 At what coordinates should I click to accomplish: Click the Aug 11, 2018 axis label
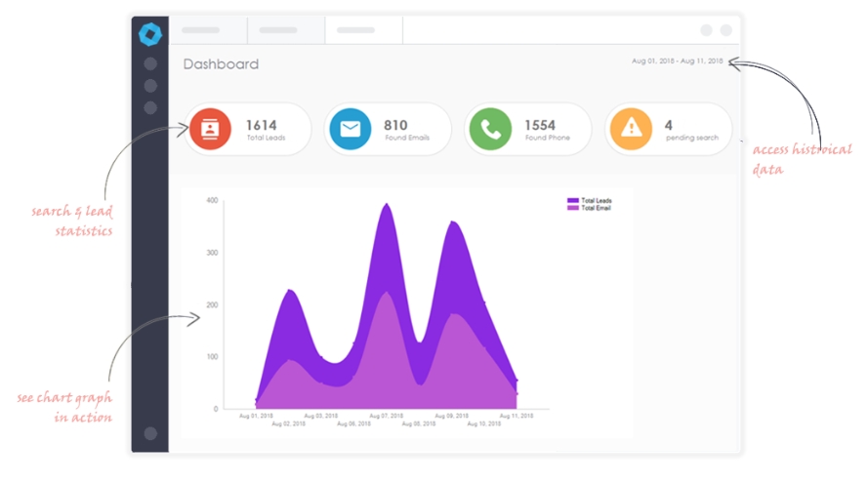[517, 416]
